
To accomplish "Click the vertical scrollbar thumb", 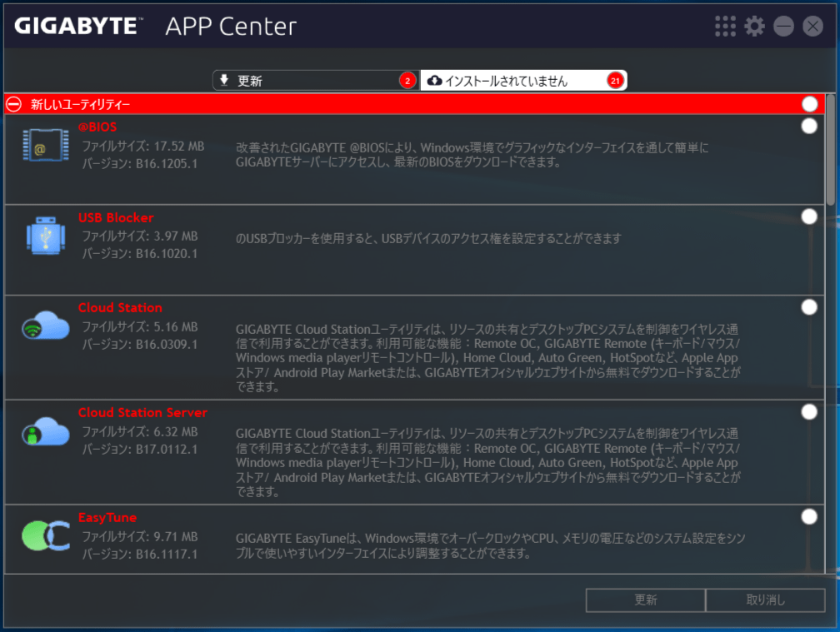I will coord(830,150).
